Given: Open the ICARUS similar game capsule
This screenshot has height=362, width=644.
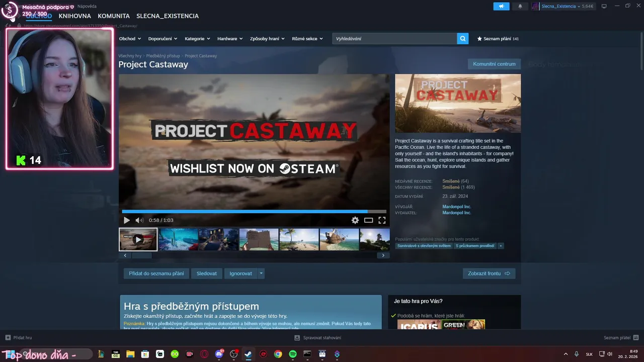Looking at the screenshot, I should point(419,324).
